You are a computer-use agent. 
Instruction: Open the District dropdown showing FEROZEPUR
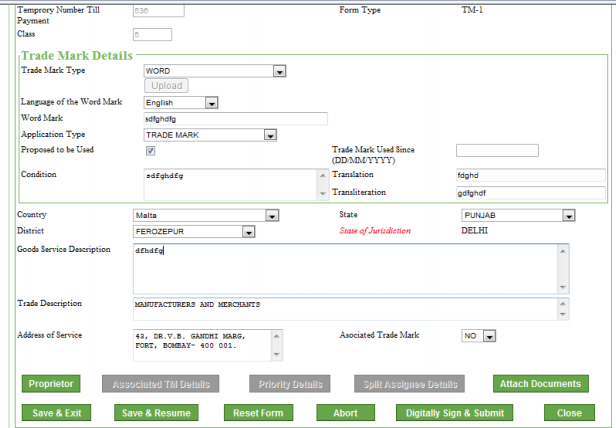click(x=194, y=231)
